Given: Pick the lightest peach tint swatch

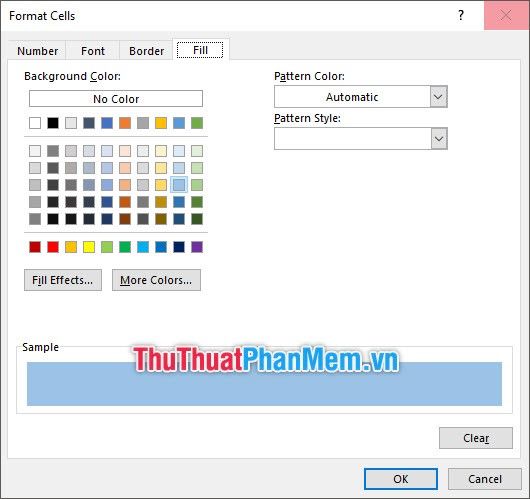Looking at the screenshot, I should 125,151.
